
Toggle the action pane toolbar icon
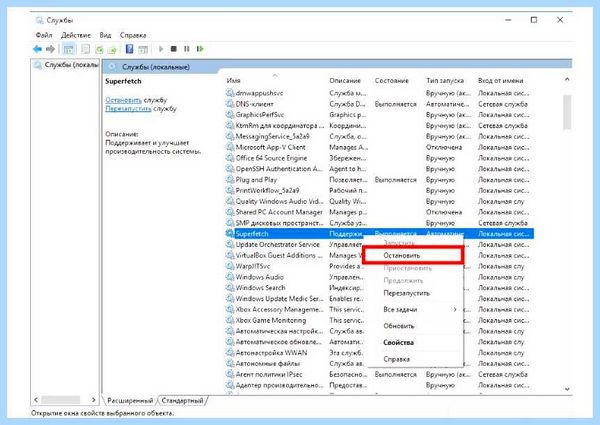tap(143, 49)
